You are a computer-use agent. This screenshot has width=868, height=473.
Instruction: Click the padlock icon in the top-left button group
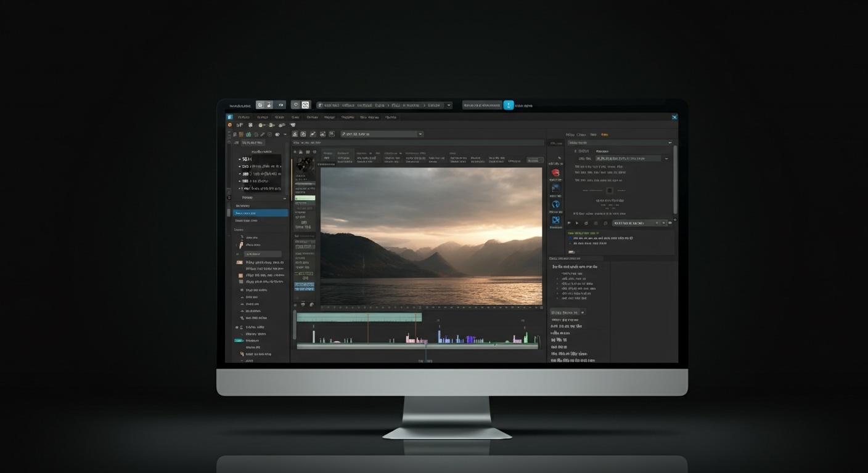click(x=269, y=105)
